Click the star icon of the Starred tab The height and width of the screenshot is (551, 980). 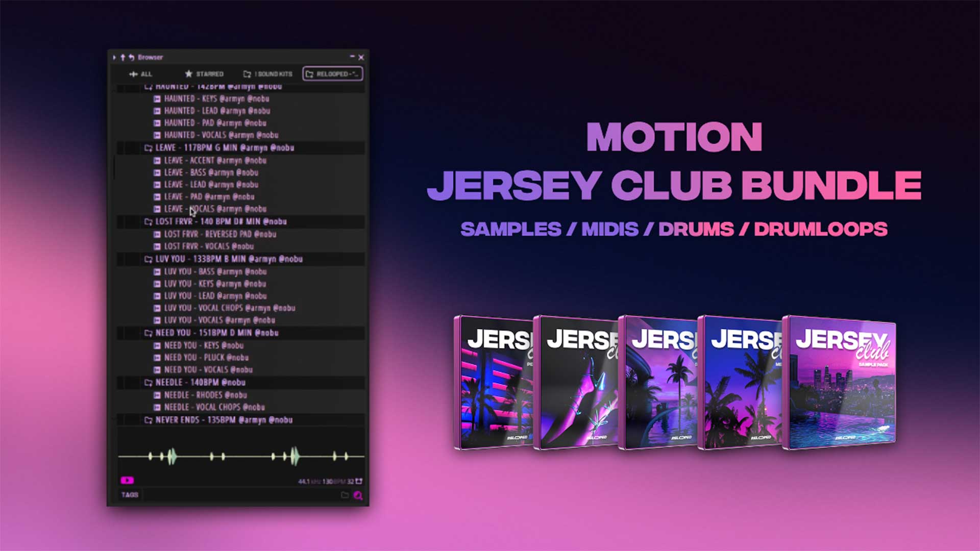click(188, 74)
